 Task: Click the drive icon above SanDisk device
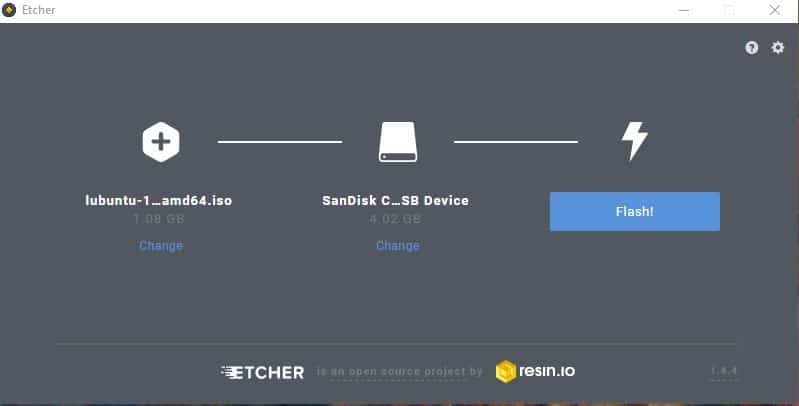click(398, 142)
